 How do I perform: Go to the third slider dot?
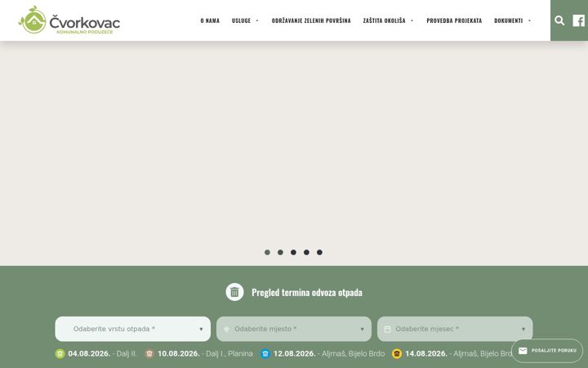point(293,253)
